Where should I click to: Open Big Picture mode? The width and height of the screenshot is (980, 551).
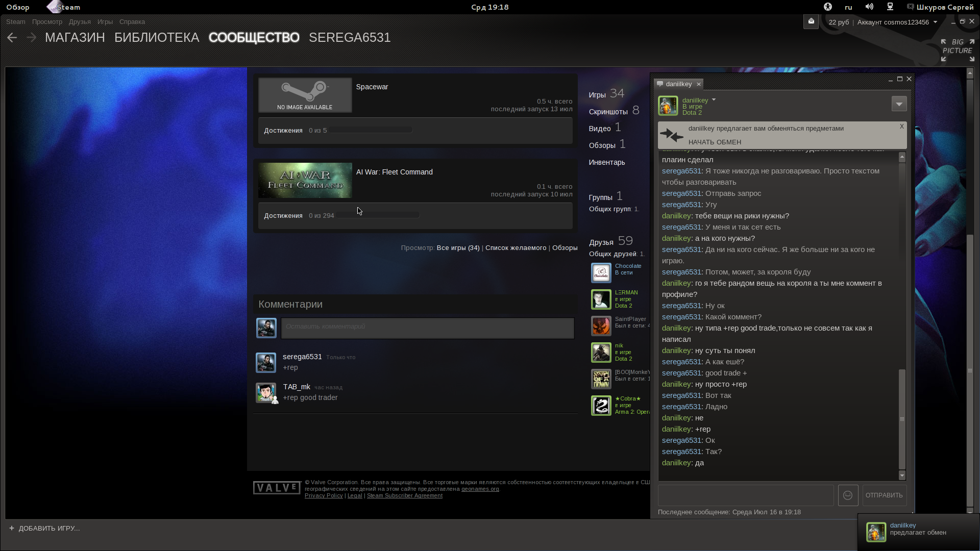pyautogui.click(x=958, y=51)
